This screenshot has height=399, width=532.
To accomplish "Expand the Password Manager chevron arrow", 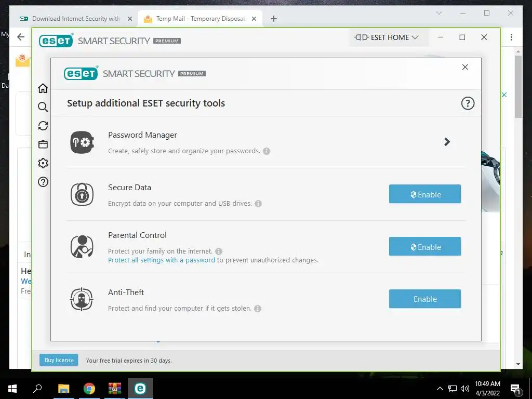I will 447,142.
